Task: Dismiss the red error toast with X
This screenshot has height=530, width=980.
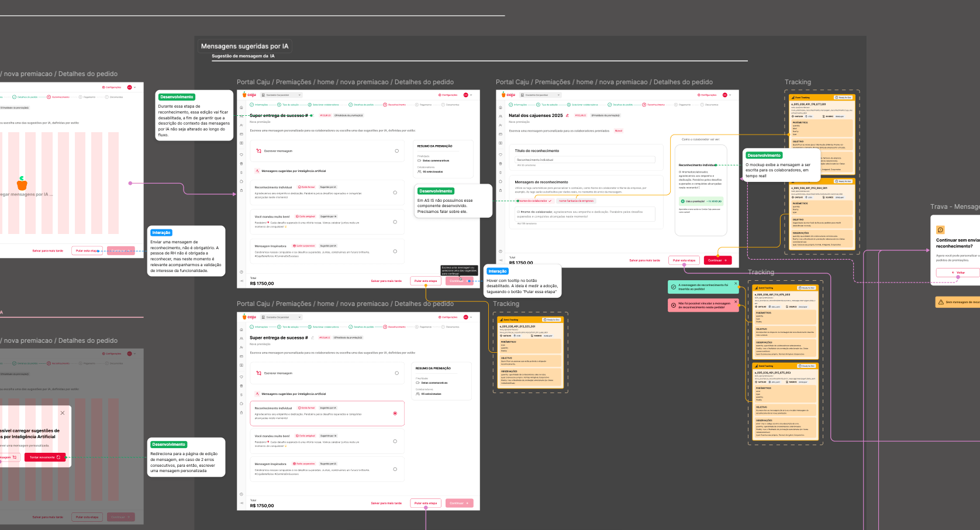Action: (x=736, y=302)
